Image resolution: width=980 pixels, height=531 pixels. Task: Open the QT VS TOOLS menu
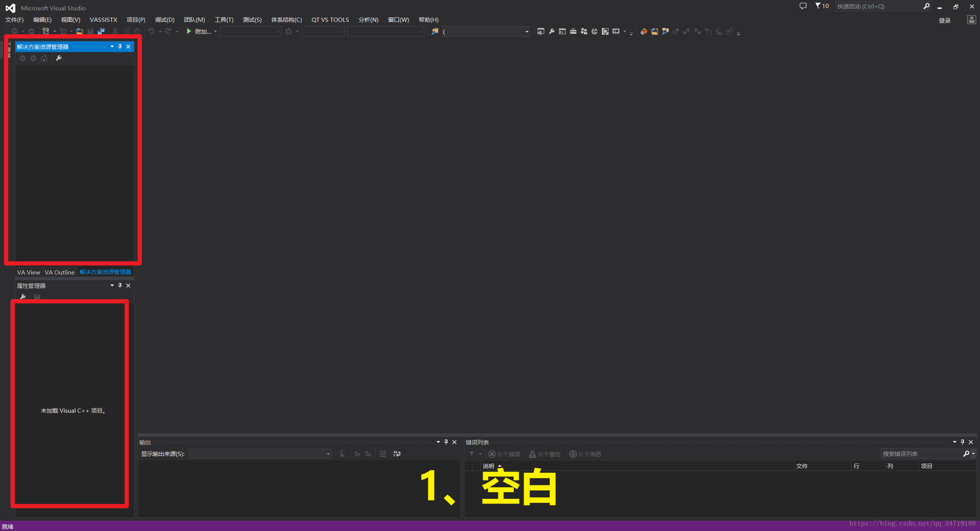coord(330,20)
